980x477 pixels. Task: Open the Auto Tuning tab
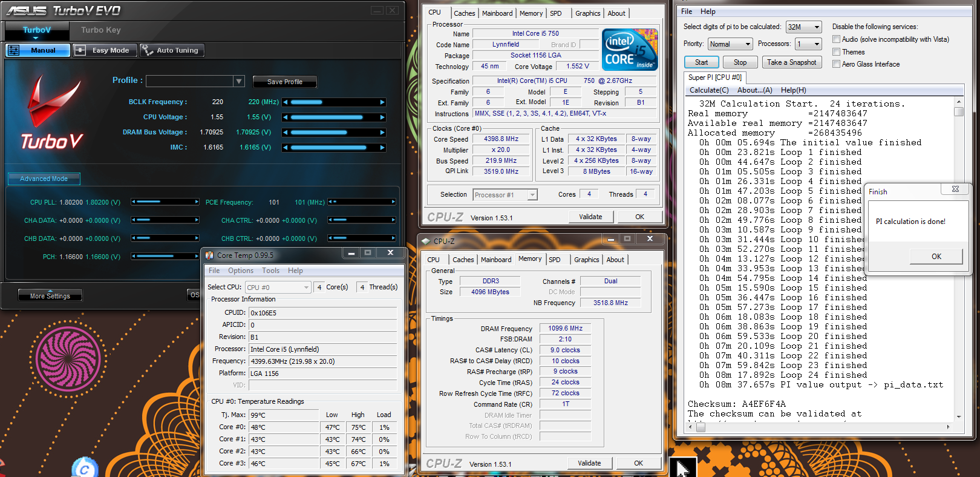tap(172, 50)
